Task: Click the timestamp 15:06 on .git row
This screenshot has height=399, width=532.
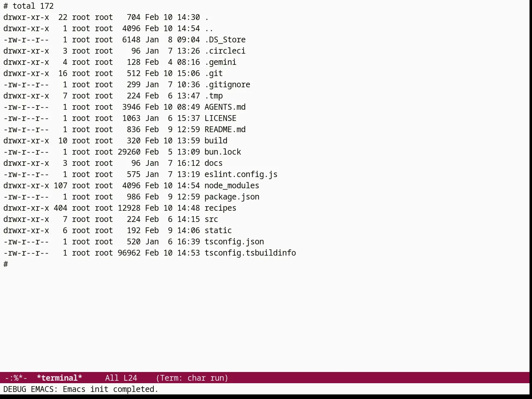Action: coord(188,73)
